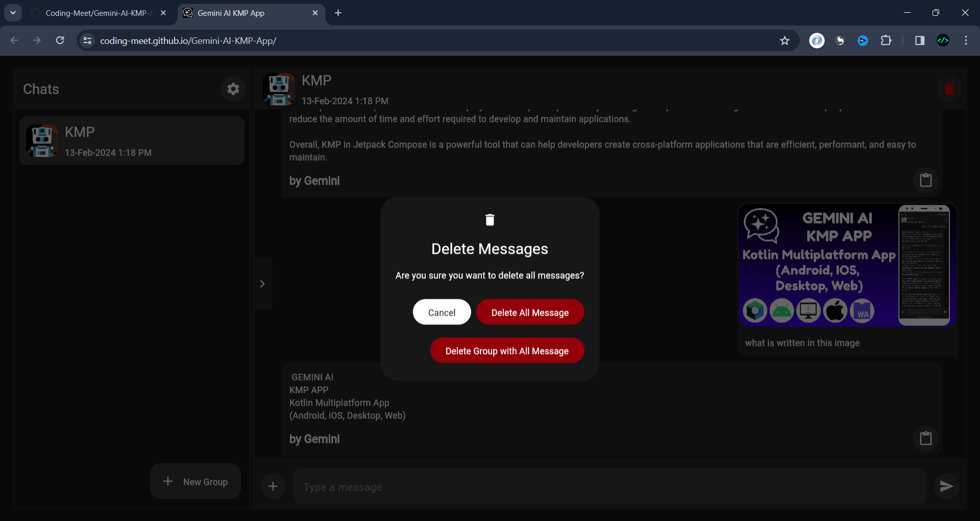Select the KMP chat in Chats list
The height and width of the screenshot is (521, 980).
pos(132,140)
